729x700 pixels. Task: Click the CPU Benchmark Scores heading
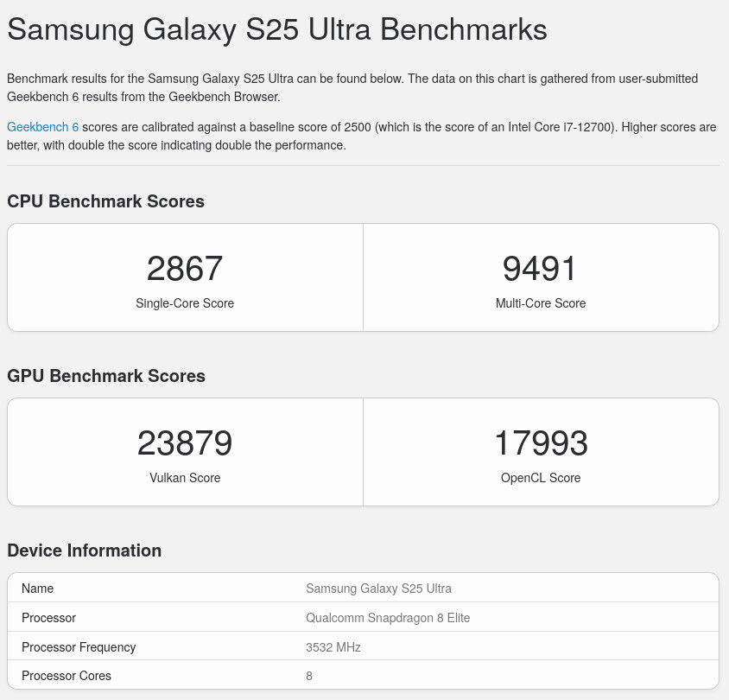pos(105,201)
